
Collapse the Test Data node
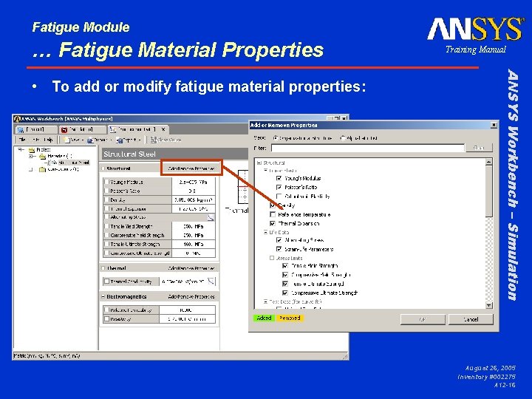pos(266,301)
